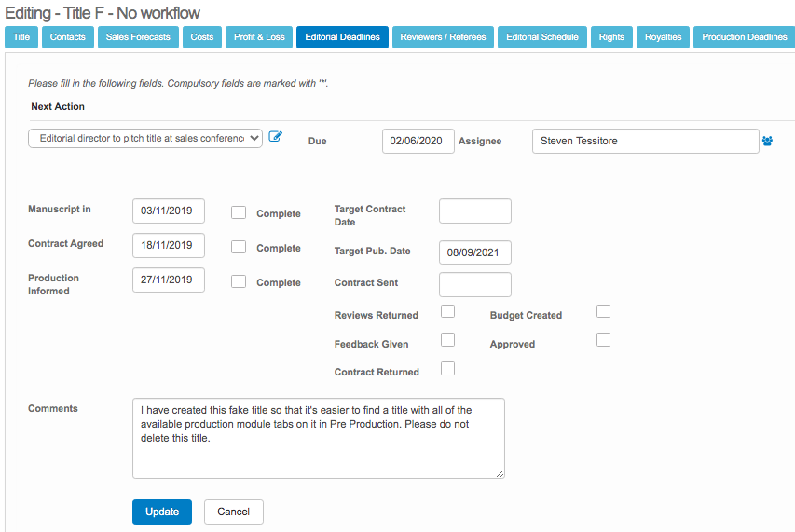Click the edit icon beside Next Action dropdown

tap(275, 137)
